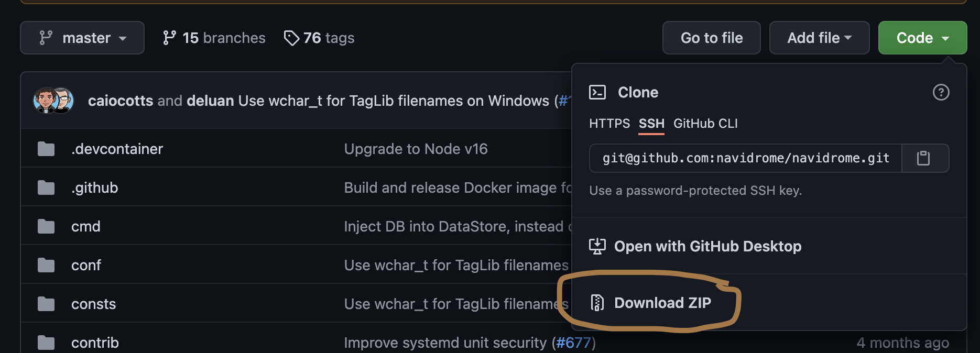Click the conf folder icon
The image size is (980, 353).
pyautogui.click(x=46, y=264)
